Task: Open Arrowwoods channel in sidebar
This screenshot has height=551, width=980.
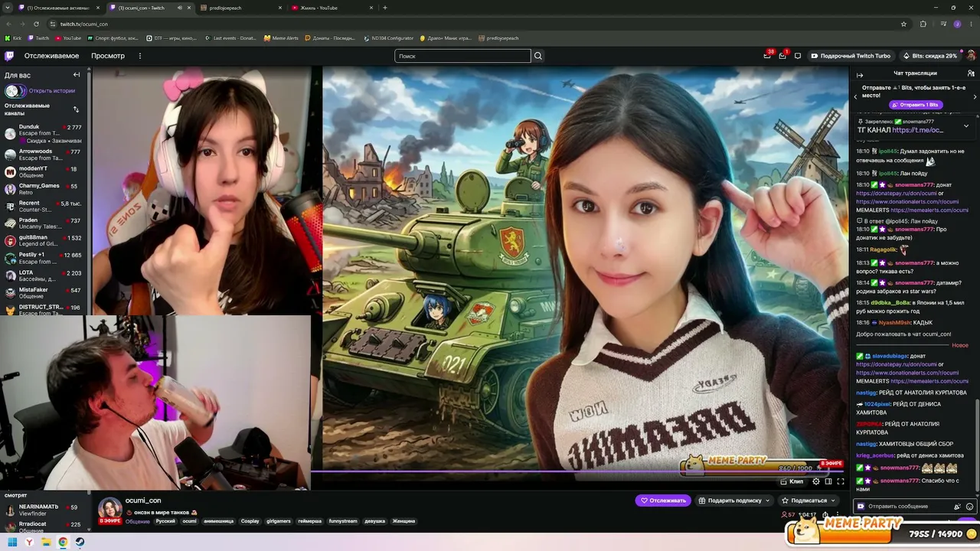Action: (44, 155)
